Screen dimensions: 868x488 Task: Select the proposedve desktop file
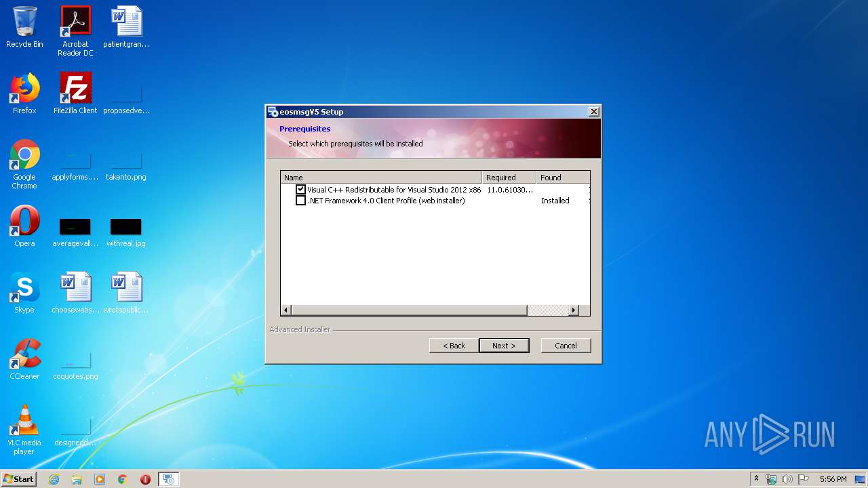126,100
